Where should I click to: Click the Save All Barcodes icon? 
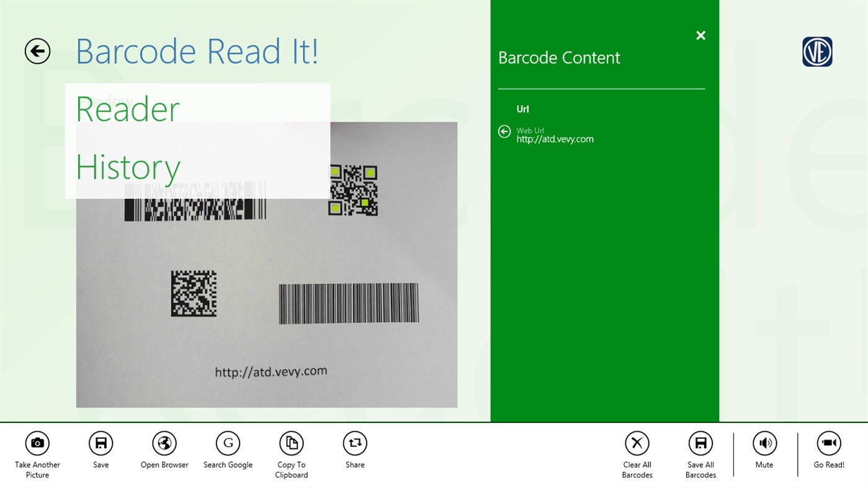[x=700, y=443]
